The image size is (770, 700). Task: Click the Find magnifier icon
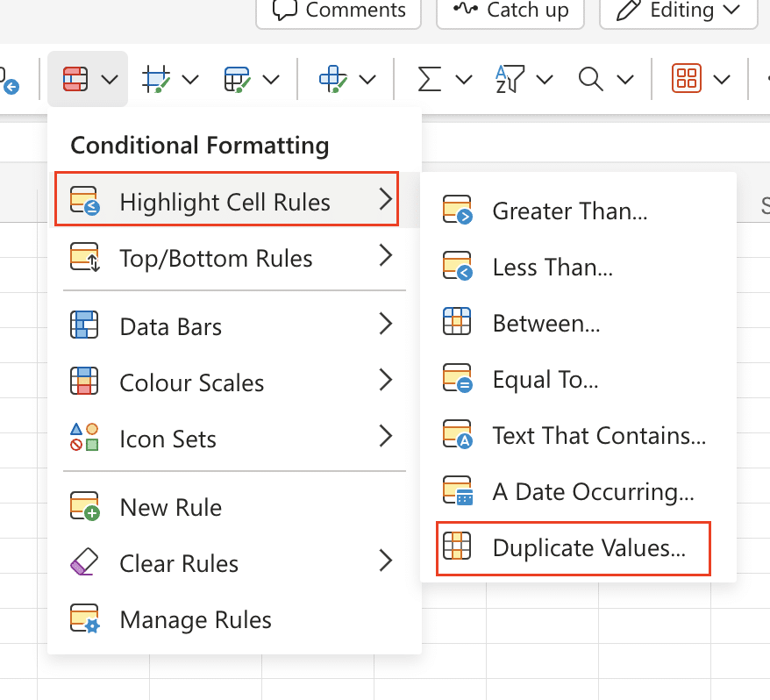[x=590, y=79]
